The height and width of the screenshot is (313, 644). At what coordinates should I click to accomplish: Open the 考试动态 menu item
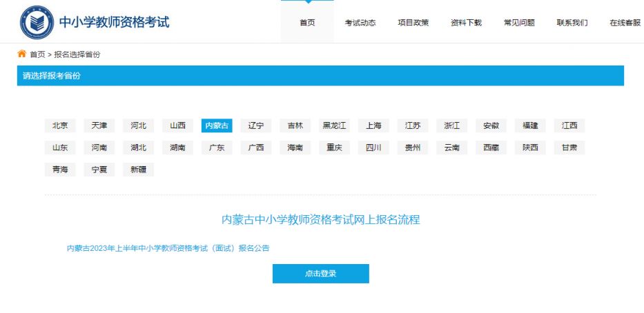(x=360, y=23)
